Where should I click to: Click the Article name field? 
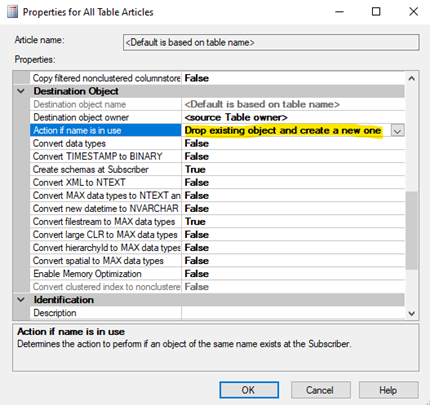[271, 43]
